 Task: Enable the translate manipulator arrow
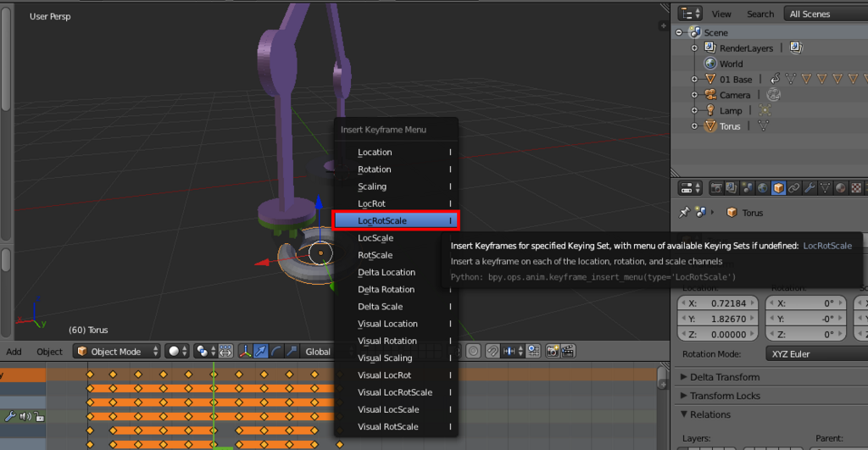tap(260, 351)
